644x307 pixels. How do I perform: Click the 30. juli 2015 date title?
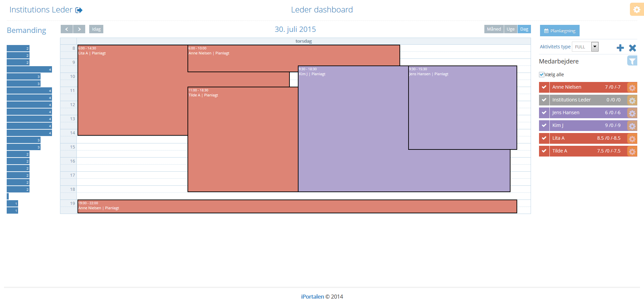(295, 29)
